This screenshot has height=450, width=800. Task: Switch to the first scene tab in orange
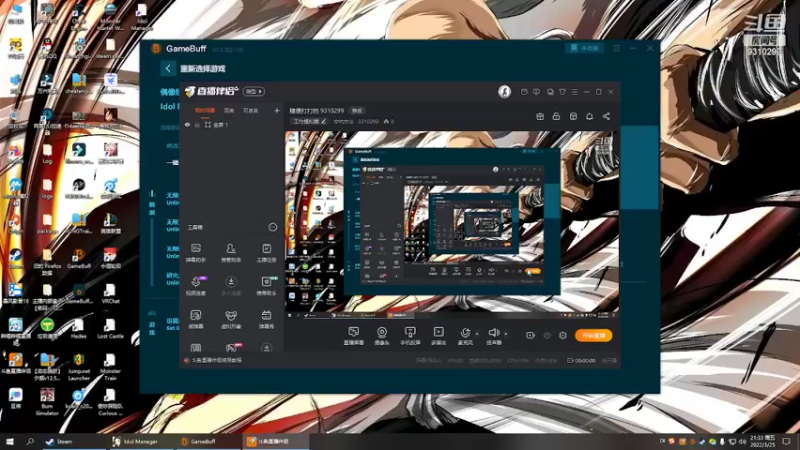[205, 110]
